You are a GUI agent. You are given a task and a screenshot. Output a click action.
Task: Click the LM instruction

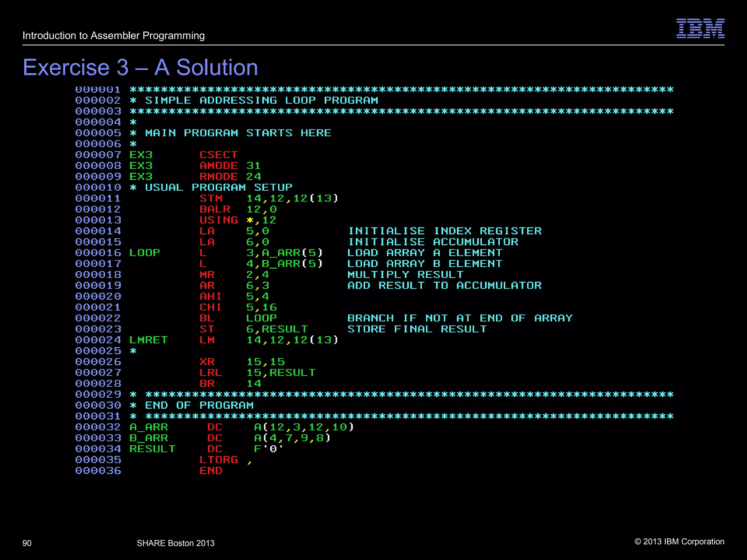pyautogui.click(x=207, y=340)
